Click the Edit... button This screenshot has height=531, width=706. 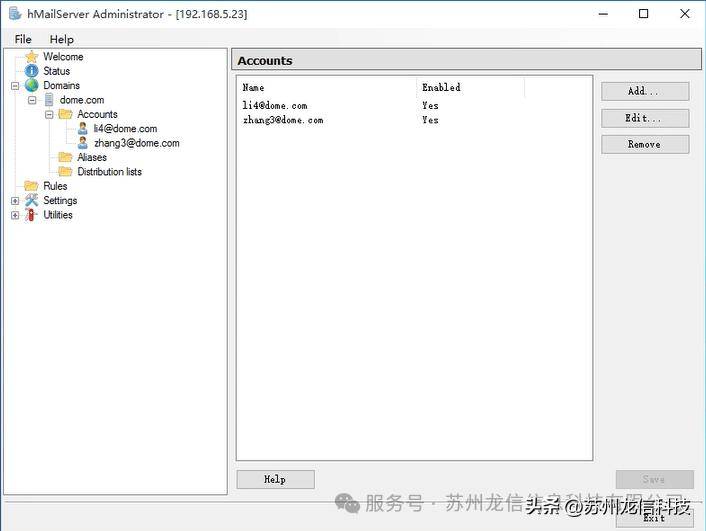(645, 118)
